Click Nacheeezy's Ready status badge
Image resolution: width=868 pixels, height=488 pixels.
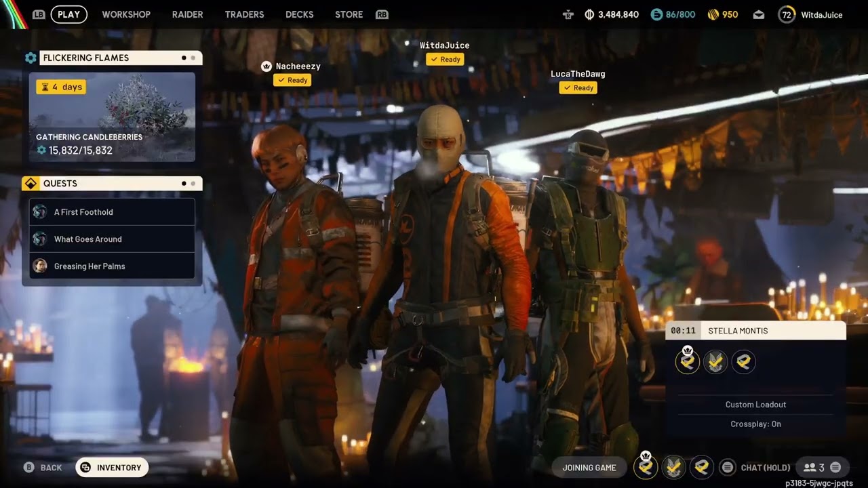click(292, 80)
